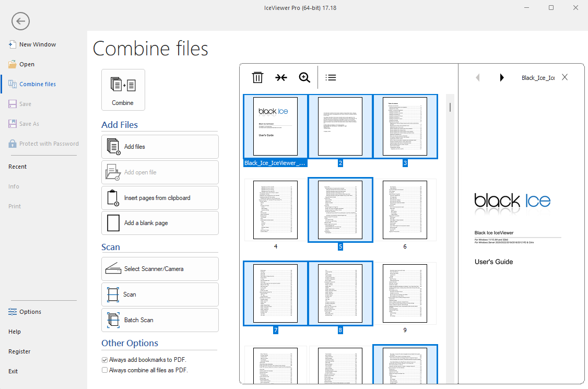588x389 pixels.
Task: Click the blank page icon
Action: click(x=113, y=223)
